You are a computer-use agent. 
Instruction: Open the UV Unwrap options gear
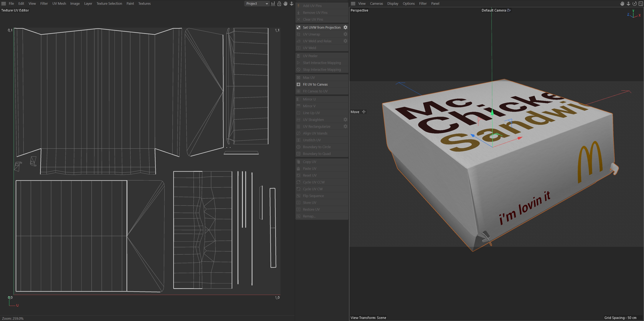point(345,34)
